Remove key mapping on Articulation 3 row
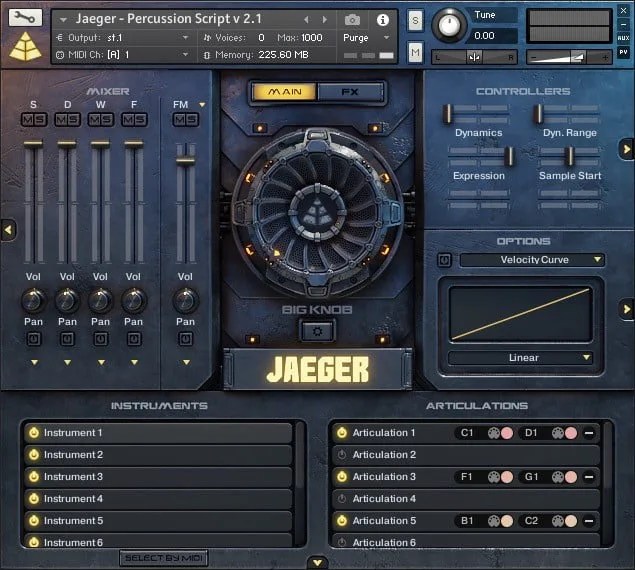Viewport: 635px width, 570px height. [589, 477]
